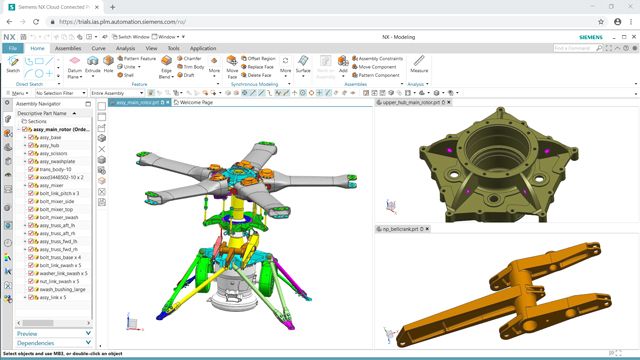
Task: Uncheck the trans_body-10 part
Action: point(31,169)
